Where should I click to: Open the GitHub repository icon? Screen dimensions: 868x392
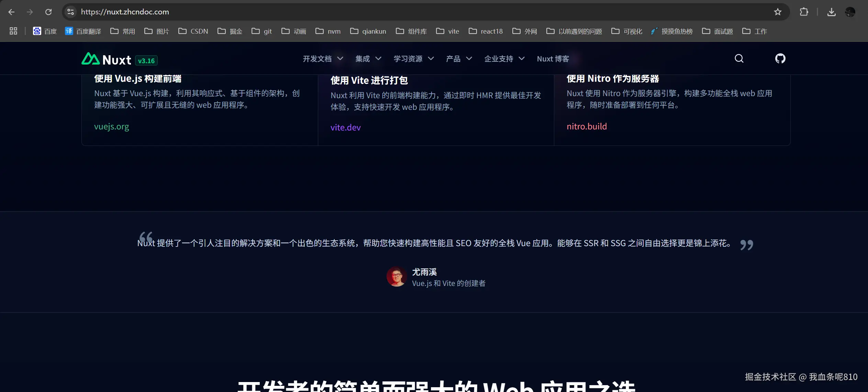click(x=780, y=59)
